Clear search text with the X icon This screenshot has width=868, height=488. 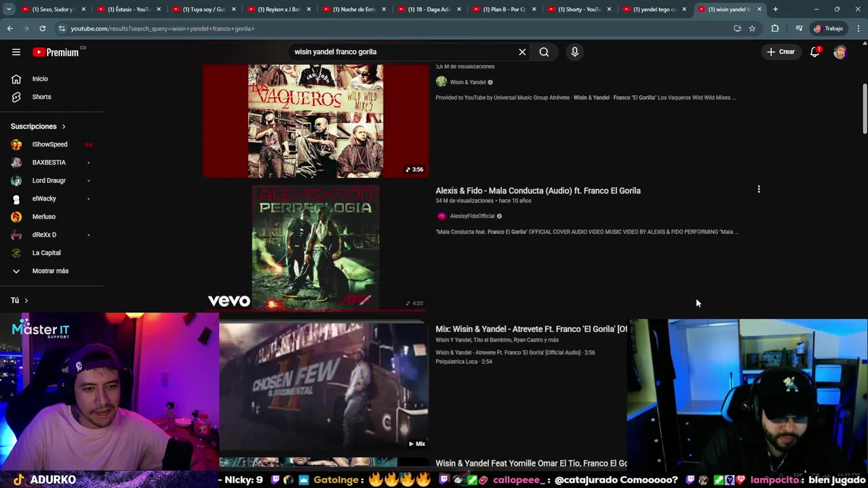tap(522, 52)
